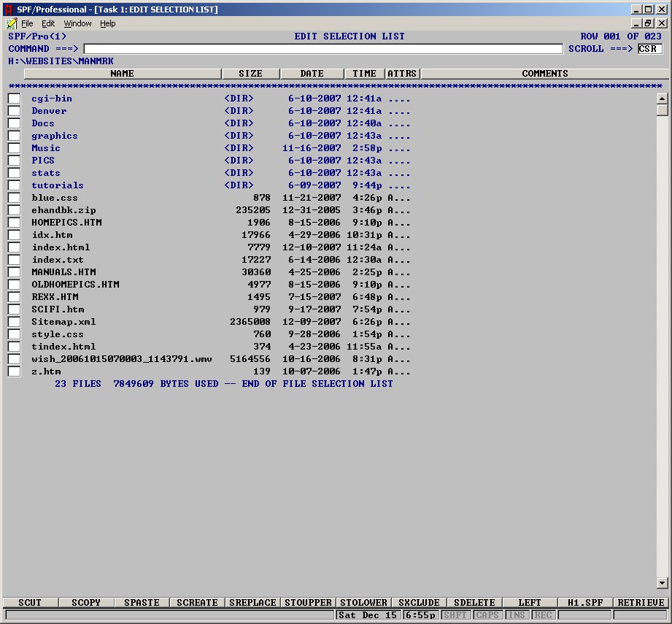Check the box next to Music folder

(14, 148)
